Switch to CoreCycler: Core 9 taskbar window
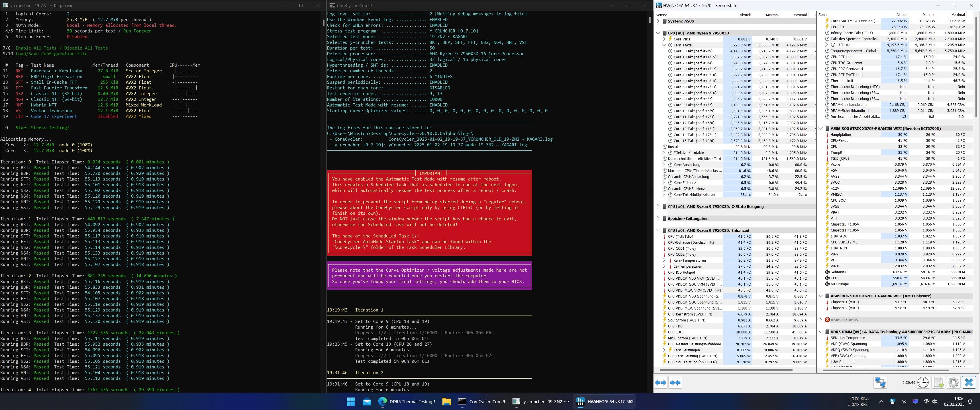Image resolution: width=980 pixels, height=410 pixels. [x=482, y=402]
